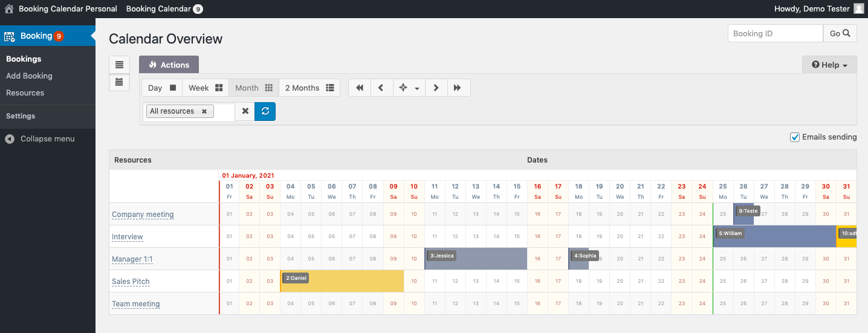Open Settings in the sidebar

tap(21, 115)
